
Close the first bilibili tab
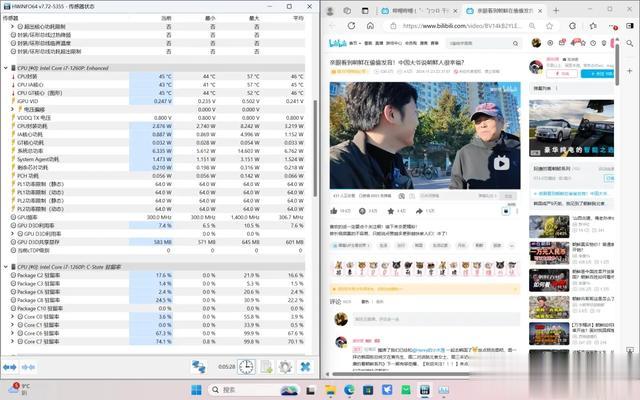point(455,11)
